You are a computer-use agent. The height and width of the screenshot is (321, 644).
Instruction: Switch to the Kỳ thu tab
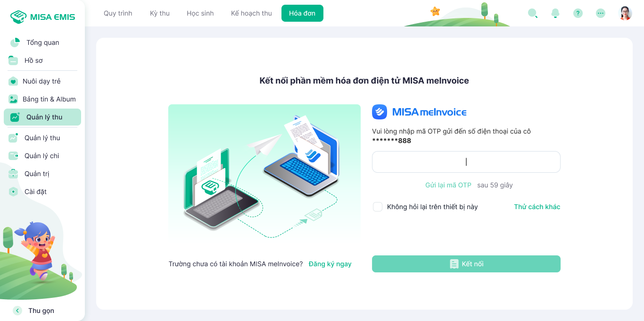pos(160,13)
